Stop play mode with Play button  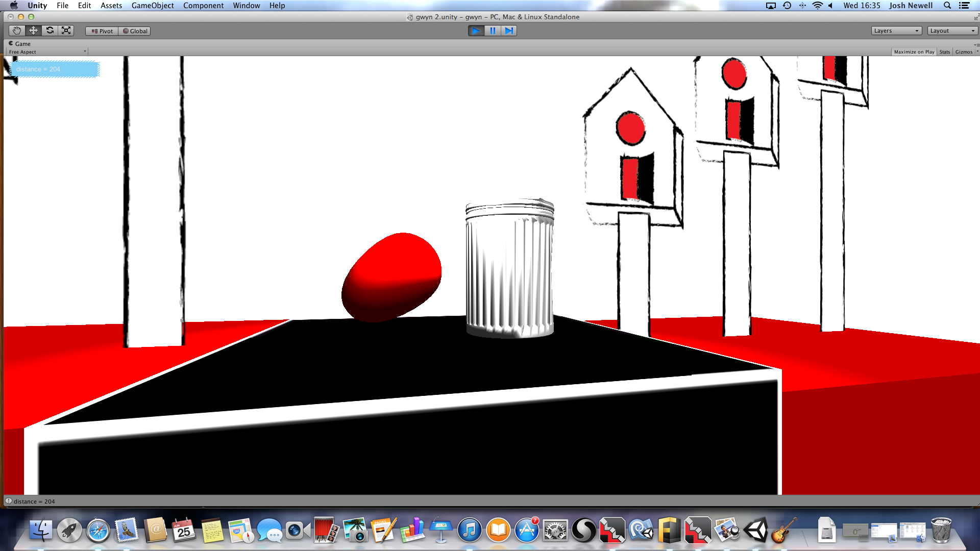[476, 31]
